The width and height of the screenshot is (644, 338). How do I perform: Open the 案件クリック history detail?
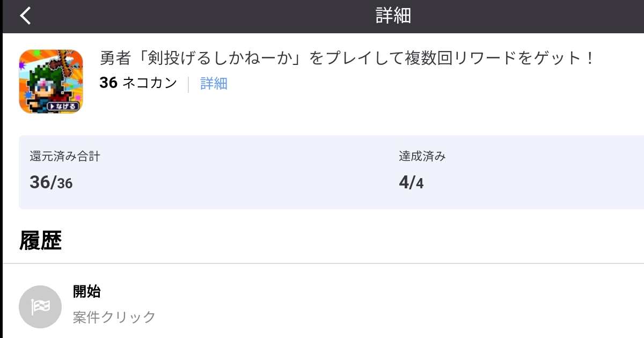point(113,317)
